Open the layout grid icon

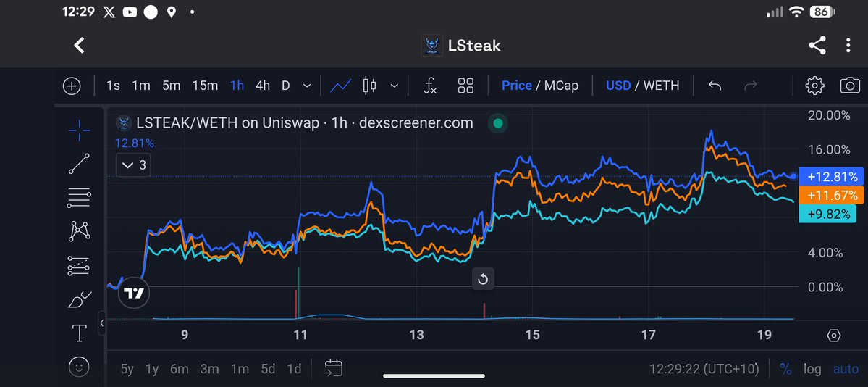(465, 86)
